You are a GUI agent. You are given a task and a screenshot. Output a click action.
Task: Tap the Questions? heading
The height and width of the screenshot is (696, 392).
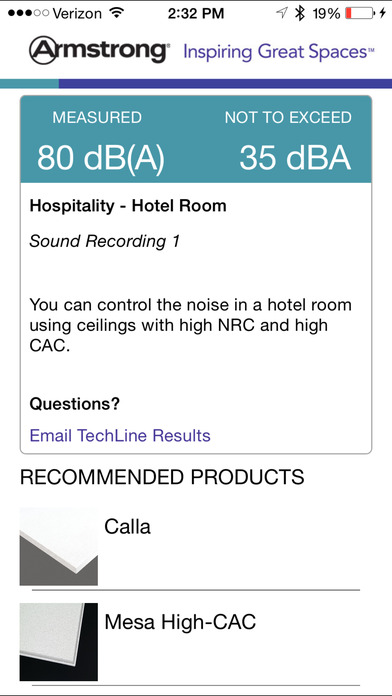point(75,404)
